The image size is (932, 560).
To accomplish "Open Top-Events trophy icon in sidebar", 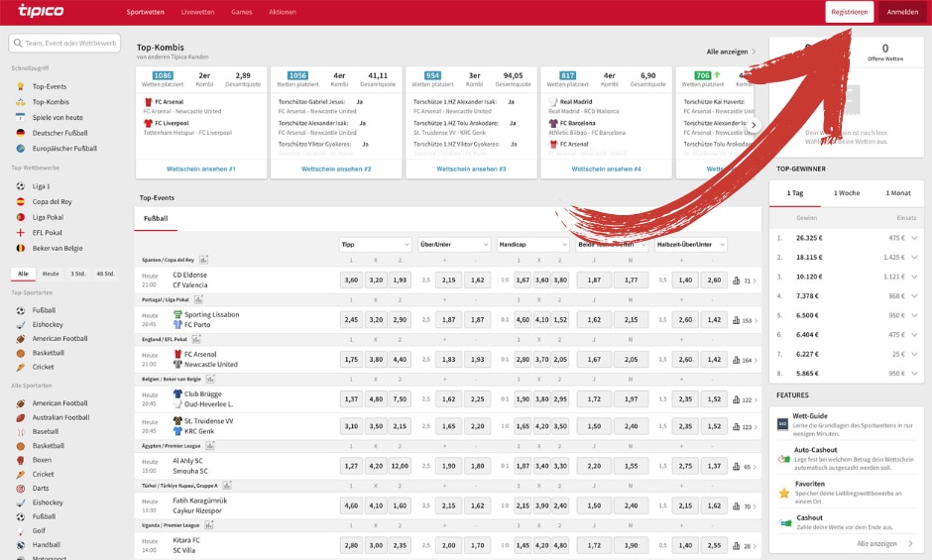I will [x=21, y=86].
